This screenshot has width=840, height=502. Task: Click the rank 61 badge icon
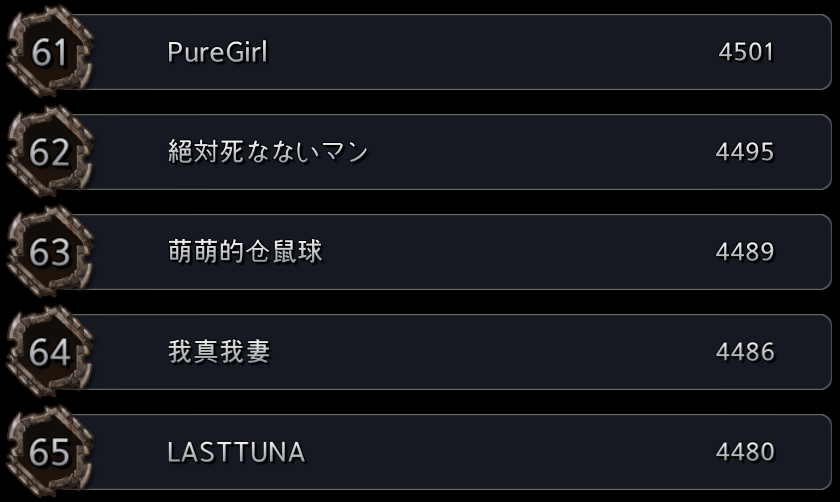(50, 52)
